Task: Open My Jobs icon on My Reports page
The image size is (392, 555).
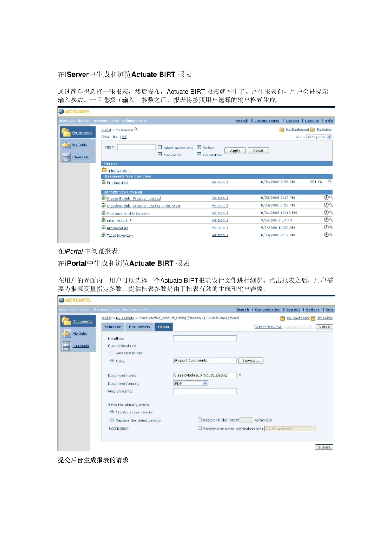Action: click(66, 144)
